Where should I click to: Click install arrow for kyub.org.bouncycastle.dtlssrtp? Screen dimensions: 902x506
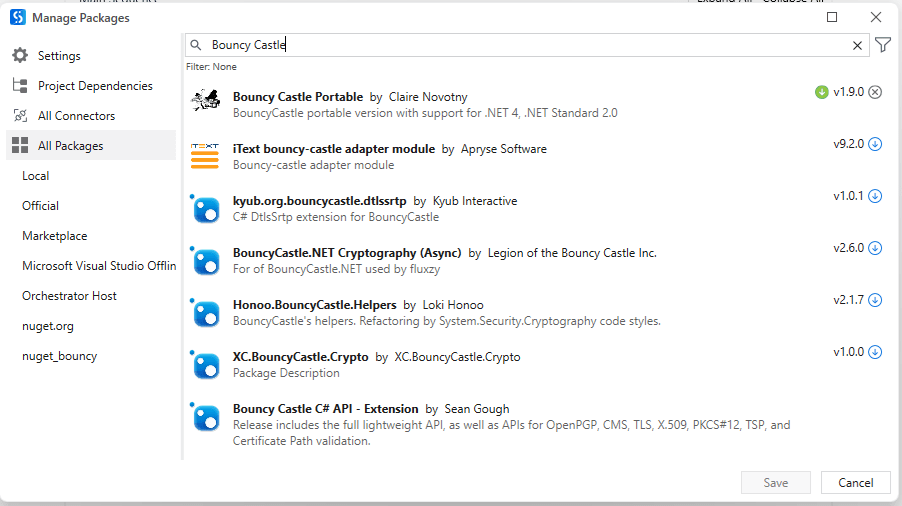[x=875, y=196]
